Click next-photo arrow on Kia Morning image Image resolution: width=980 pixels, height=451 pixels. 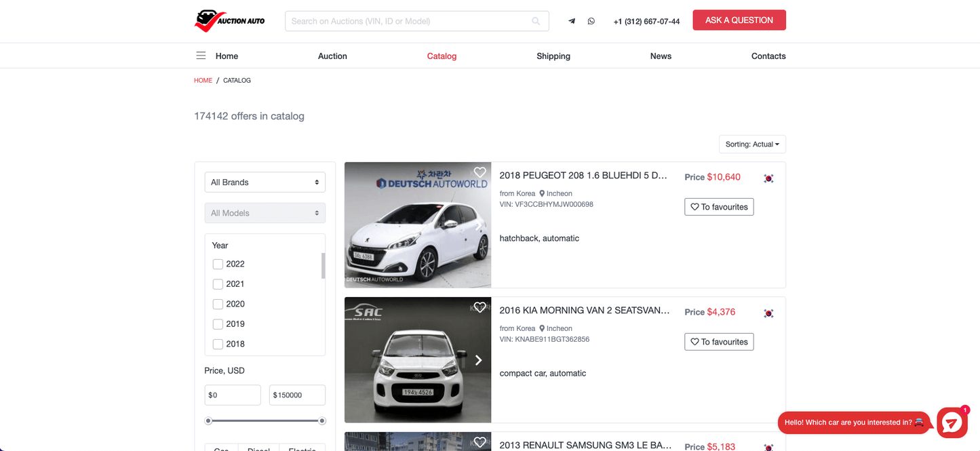click(478, 360)
